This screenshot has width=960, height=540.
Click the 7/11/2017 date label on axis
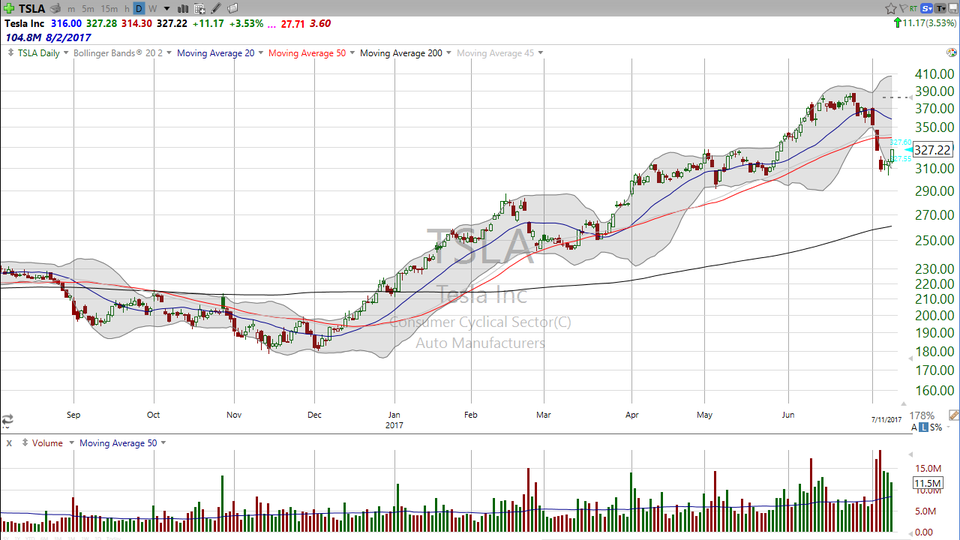click(x=887, y=419)
